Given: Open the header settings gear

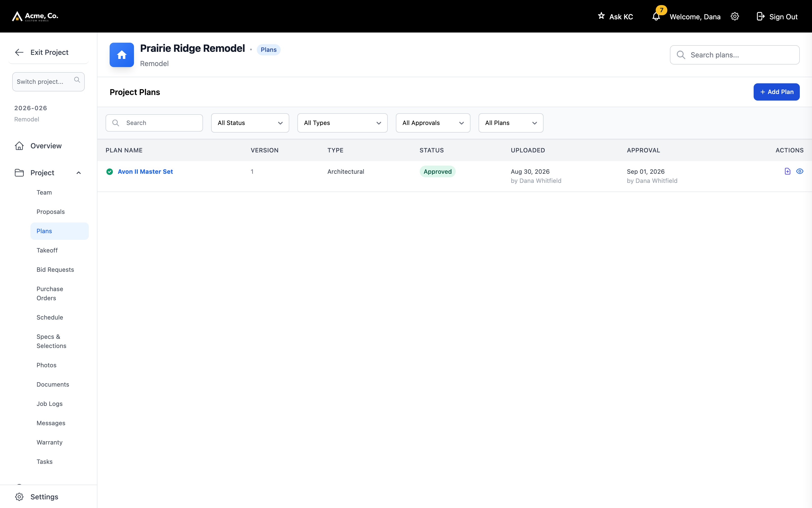Looking at the screenshot, I should pyautogui.click(x=735, y=17).
